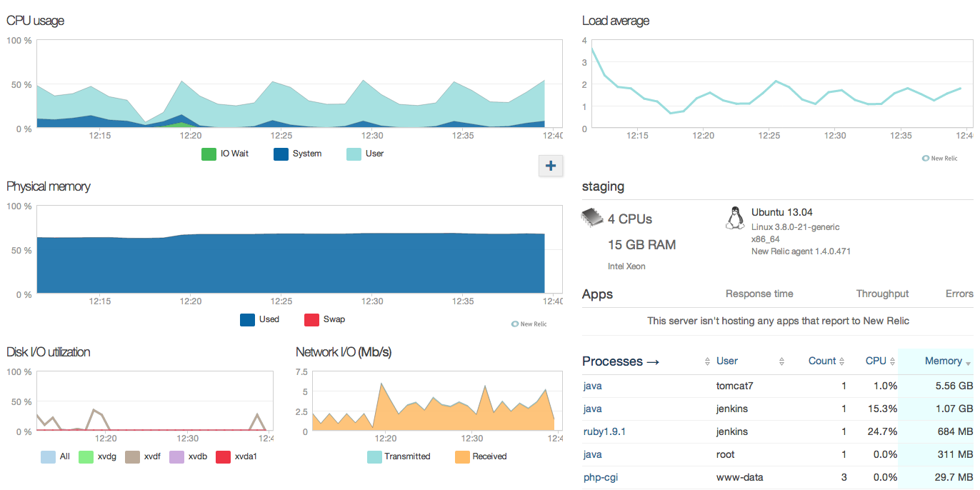Image resolution: width=980 pixels, height=490 pixels.
Task: Open the java process using 15.3% CPU
Action: point(592,409)
